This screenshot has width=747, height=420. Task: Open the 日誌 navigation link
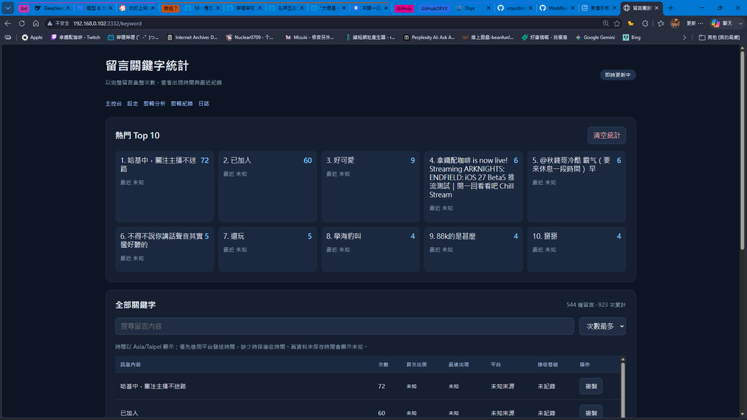click(203, 103)
